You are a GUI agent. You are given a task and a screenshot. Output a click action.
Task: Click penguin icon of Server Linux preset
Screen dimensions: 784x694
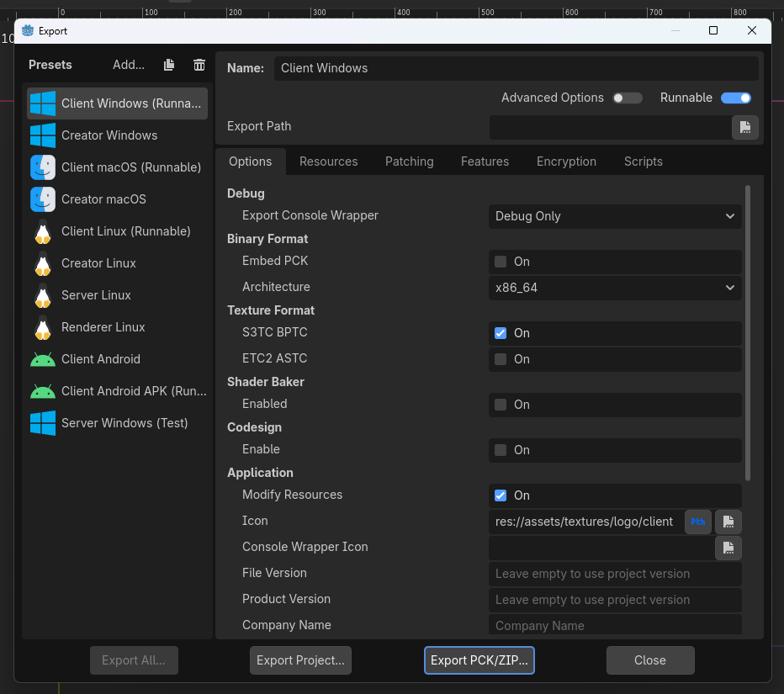pos(43,295)
